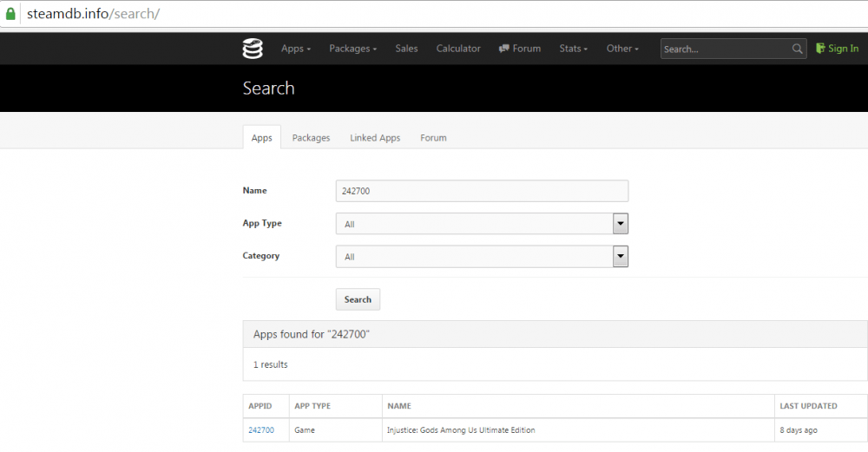Viewport: 868px width, 452px height.
Task: Focus the top navbar search field
Action: click(725, 49)
